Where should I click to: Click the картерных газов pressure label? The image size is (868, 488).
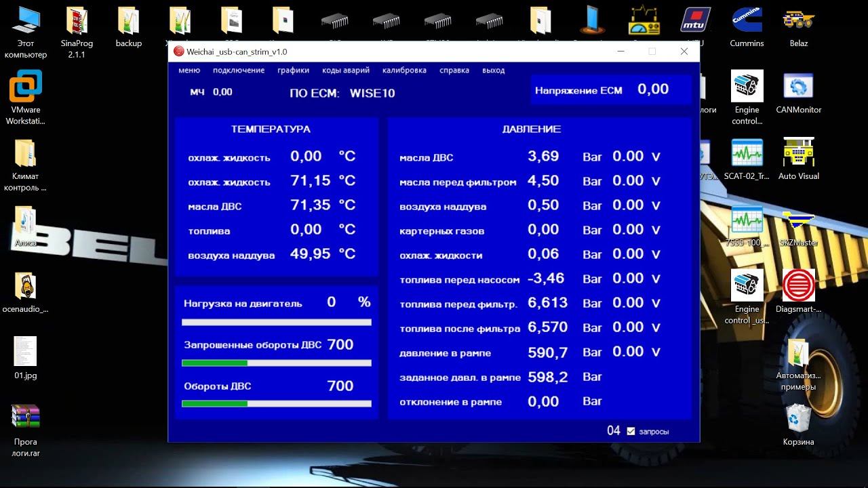(x=442, y=231)
